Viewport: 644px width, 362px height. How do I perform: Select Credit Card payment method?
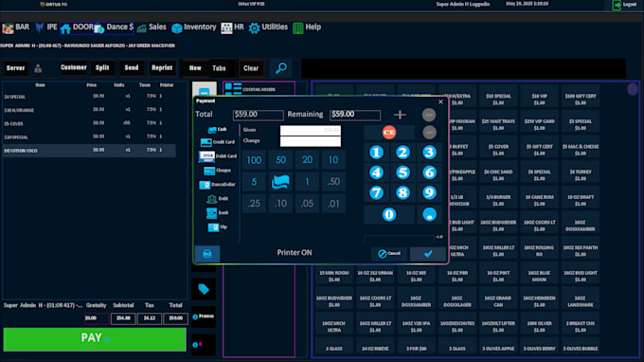217,142
